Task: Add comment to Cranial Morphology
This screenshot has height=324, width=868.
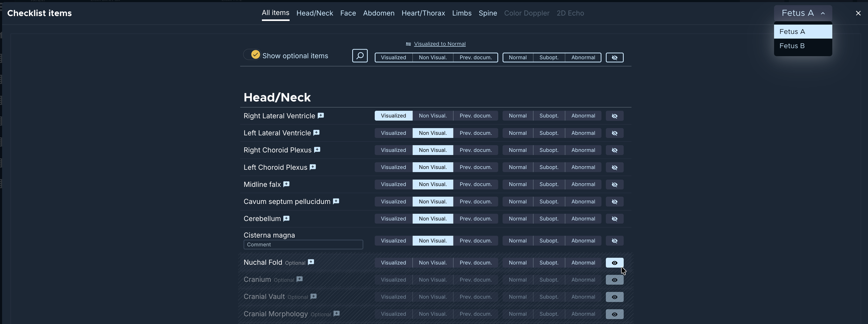Action: tap(337, 314)
